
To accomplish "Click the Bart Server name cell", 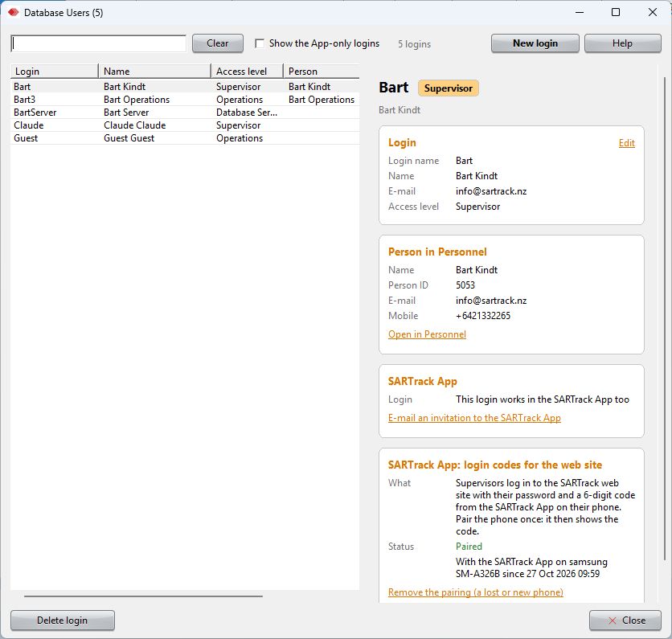I will pyautogui.click(x=126, y=113).
